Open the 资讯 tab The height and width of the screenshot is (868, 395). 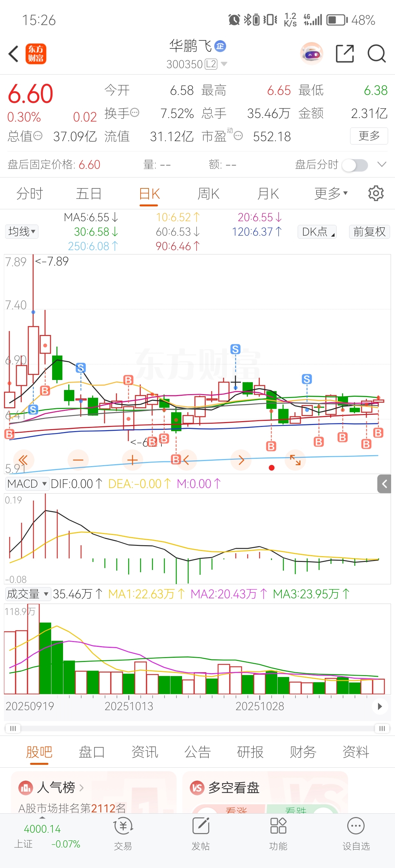(x=144, y=752)
